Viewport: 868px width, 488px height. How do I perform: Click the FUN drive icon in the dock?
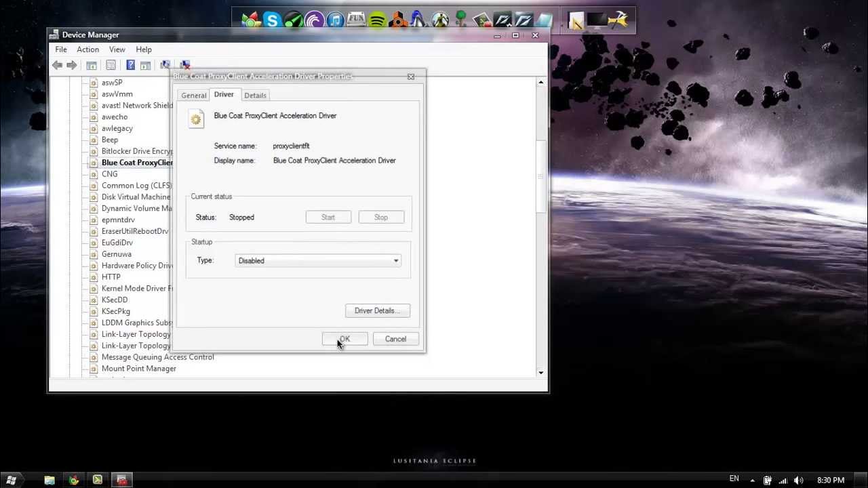(x=356, y=20)
